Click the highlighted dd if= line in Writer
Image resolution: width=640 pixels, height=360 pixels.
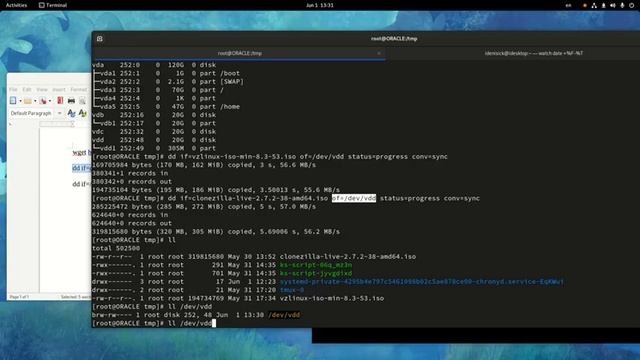pos(82,168)
